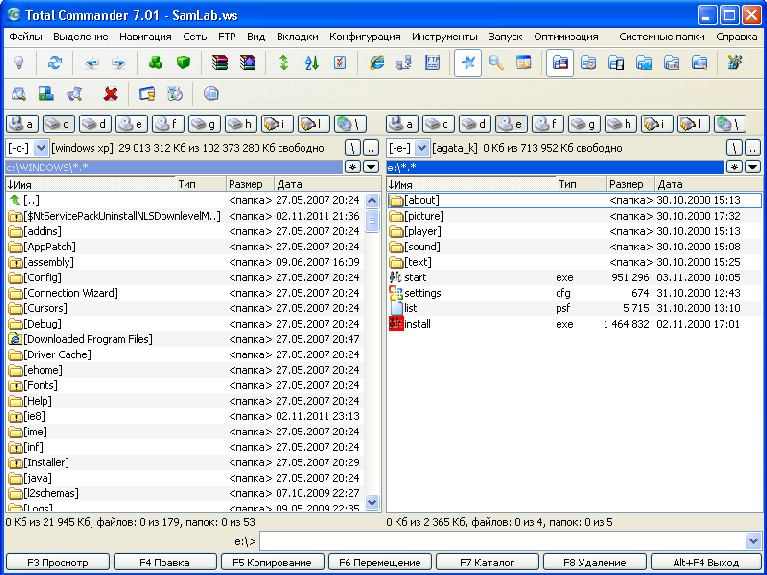The width and height of the screenshot is (767, 575).
Task: Open left panel favorites star button
Action: (x=353, y=167)
